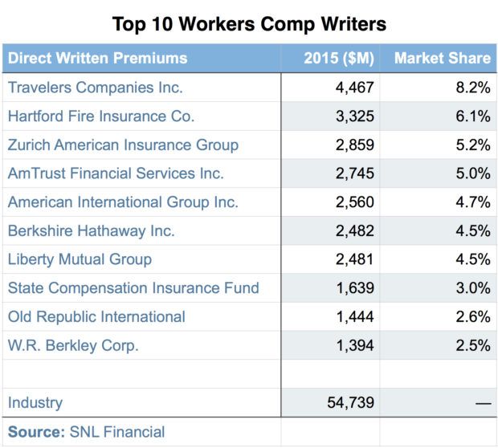This screenshot has width=498, height=448.
Task: Click the 2015 ($M) column header
Action: click(x=339, y=58)
